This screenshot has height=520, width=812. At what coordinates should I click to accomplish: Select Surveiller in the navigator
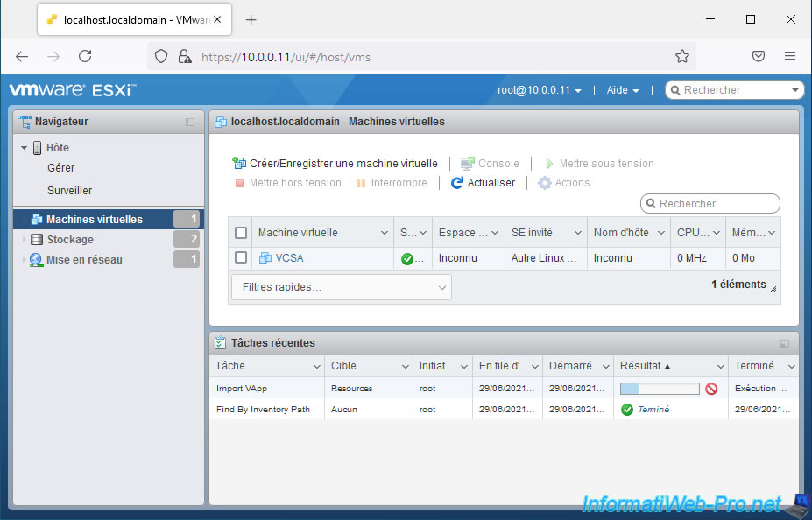pyautogui.click(x=69, y=190)
